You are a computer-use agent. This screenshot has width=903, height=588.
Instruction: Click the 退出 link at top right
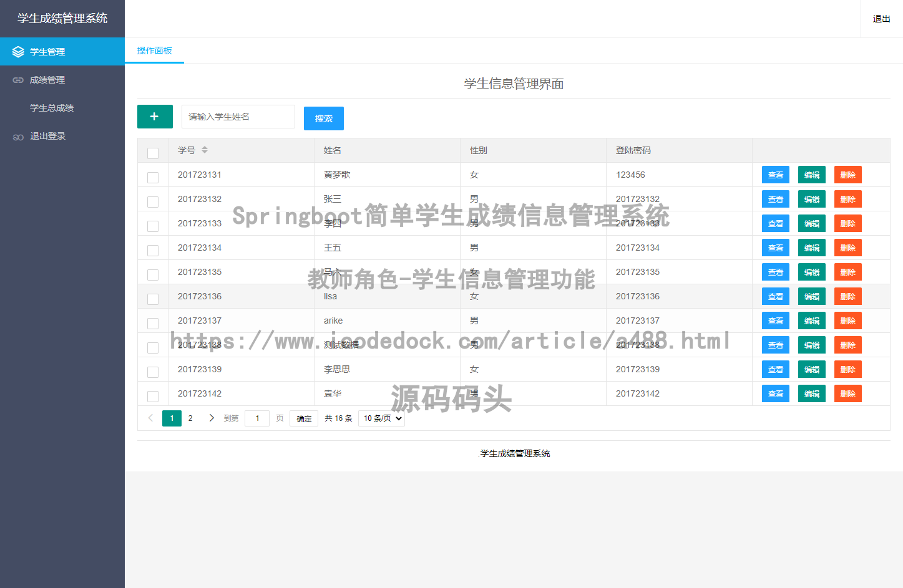tap(881, 19)
